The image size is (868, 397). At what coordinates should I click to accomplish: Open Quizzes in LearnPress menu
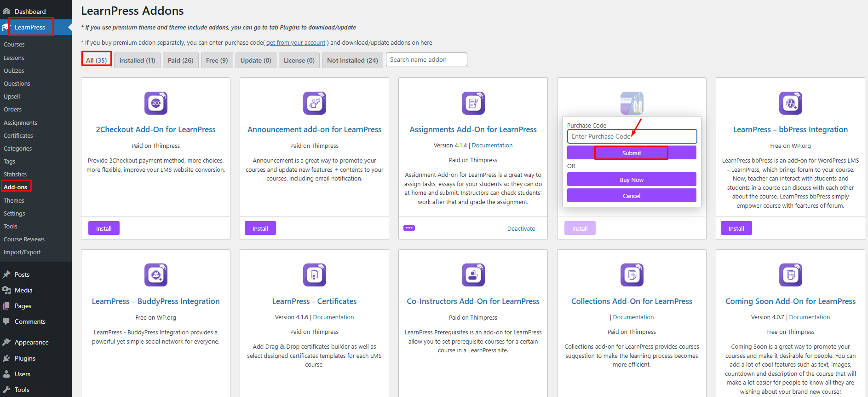(x=14, y=70)
